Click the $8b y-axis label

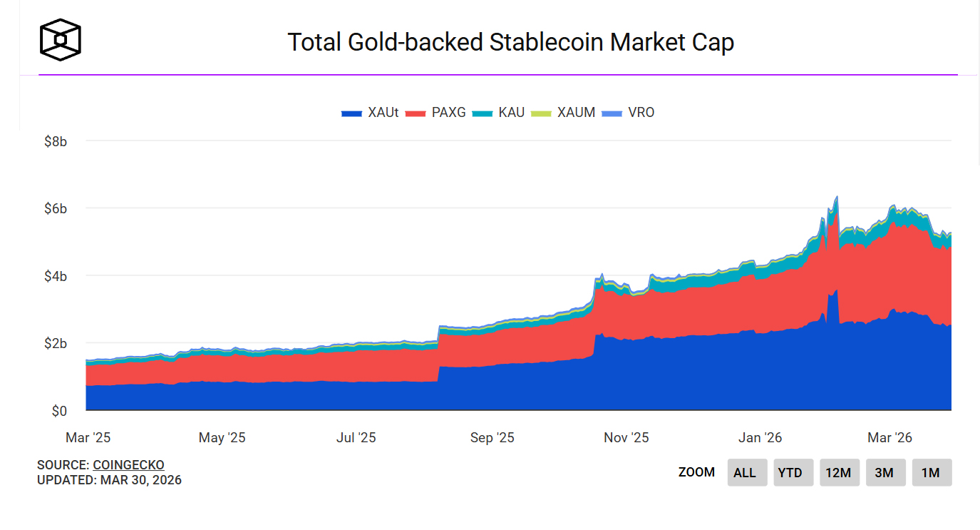tap(57, 141)
